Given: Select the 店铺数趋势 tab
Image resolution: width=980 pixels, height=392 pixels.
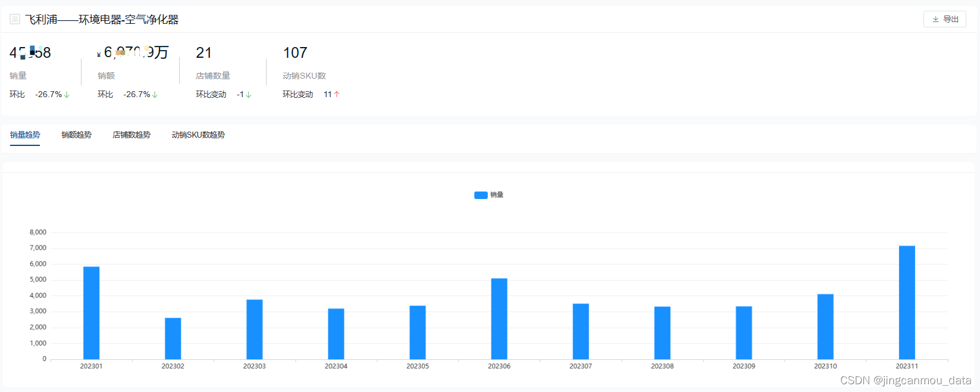Looking at the screenshot, I should tap(131, 135).
